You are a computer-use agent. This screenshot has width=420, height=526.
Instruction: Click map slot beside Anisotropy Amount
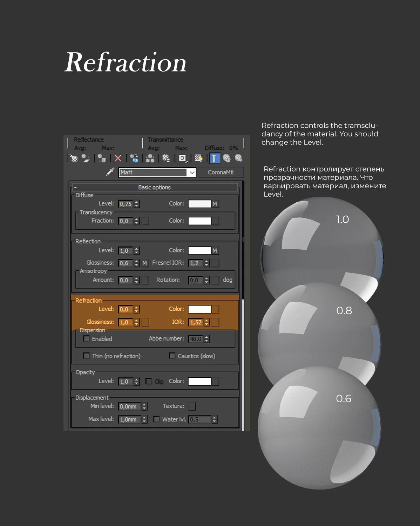point(145,280)
